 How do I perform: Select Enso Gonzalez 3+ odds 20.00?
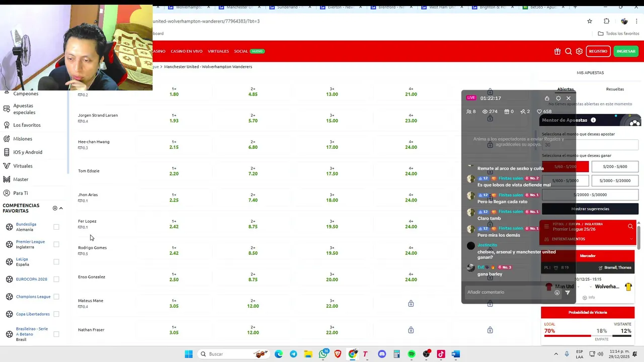pyautogui.click(x=332, y=277)
